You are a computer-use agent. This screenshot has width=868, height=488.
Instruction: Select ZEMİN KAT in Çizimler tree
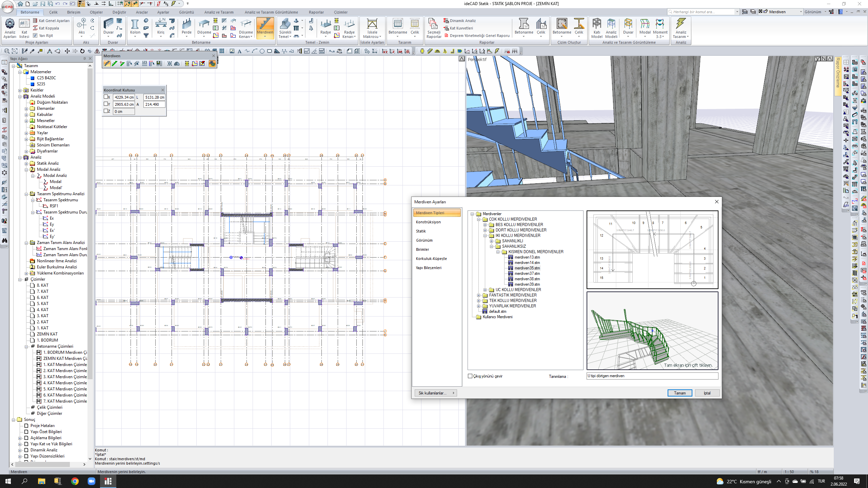point(47,334)
